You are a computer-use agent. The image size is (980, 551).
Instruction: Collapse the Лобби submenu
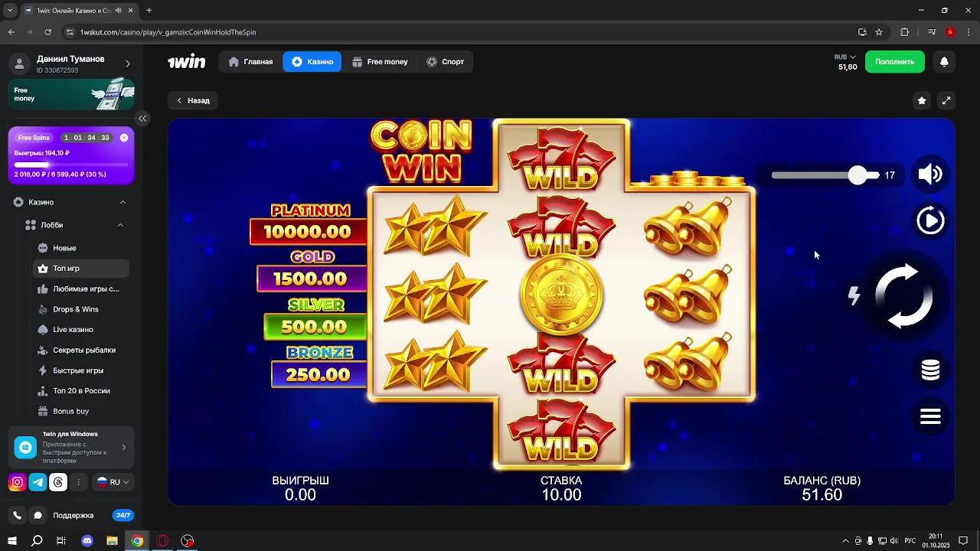[x=120, y=225]
